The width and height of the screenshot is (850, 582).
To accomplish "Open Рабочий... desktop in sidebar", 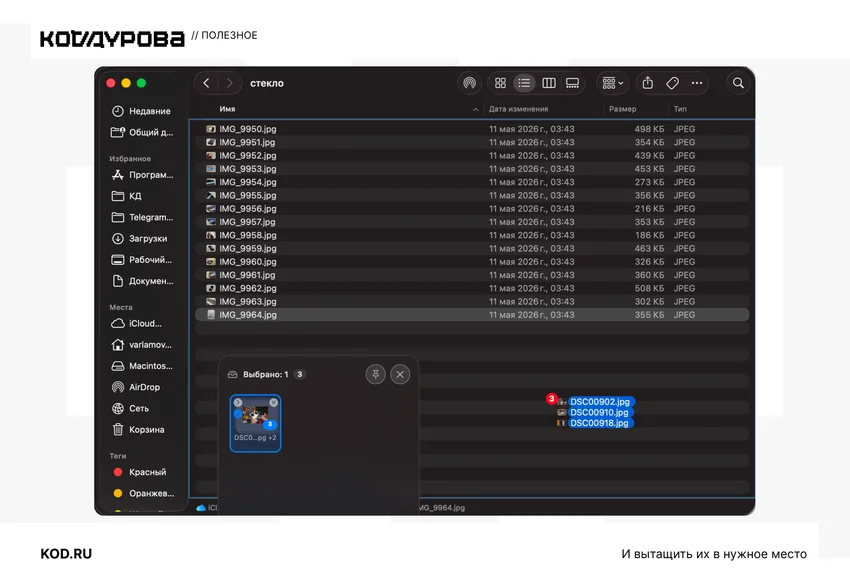I will pyautogui.click(x=142, y=260).
